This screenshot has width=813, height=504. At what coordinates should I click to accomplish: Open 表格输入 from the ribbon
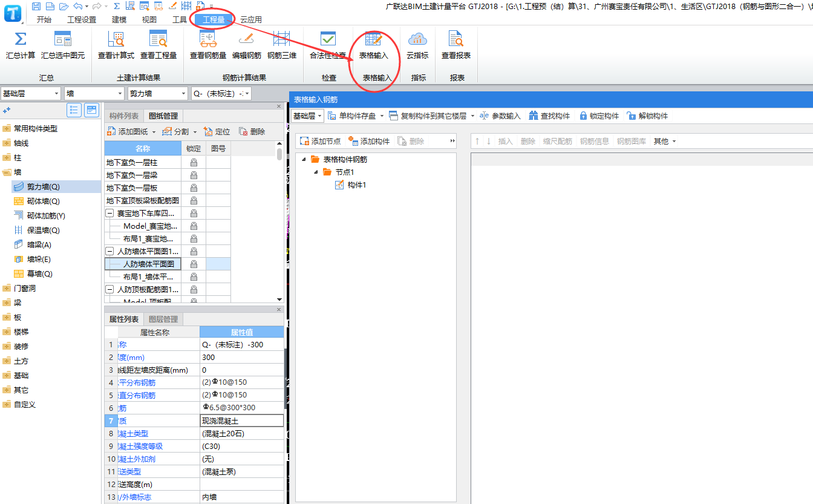374,45
